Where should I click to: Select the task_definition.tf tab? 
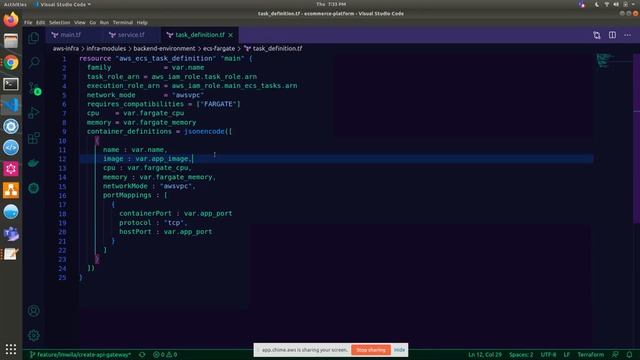click(x=200, y=35)
